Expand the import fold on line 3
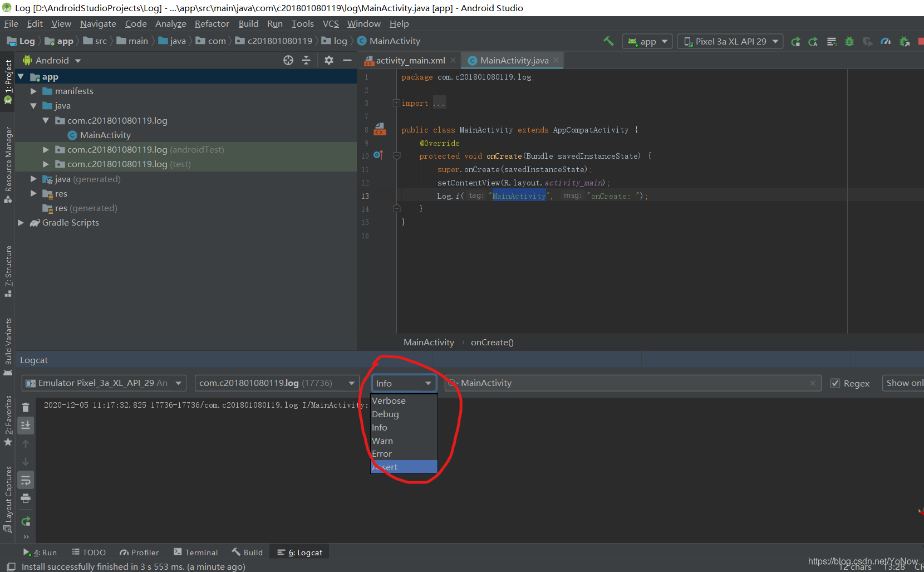 point(396,103)
